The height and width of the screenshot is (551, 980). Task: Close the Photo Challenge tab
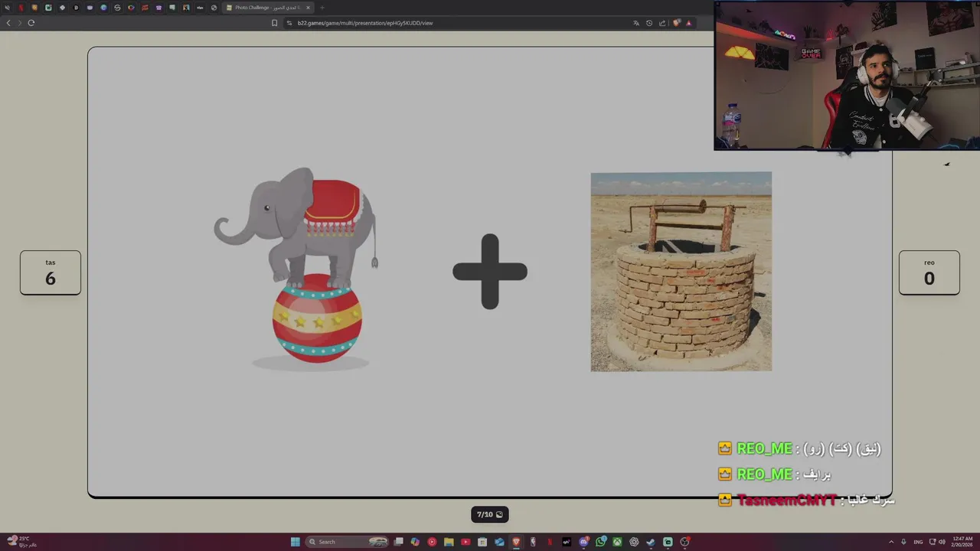pos(308,8)
